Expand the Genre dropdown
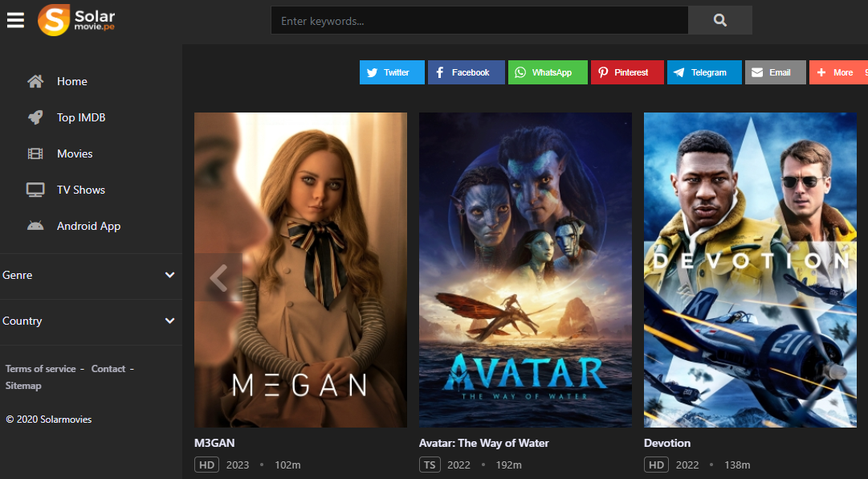 pos(91,275)
